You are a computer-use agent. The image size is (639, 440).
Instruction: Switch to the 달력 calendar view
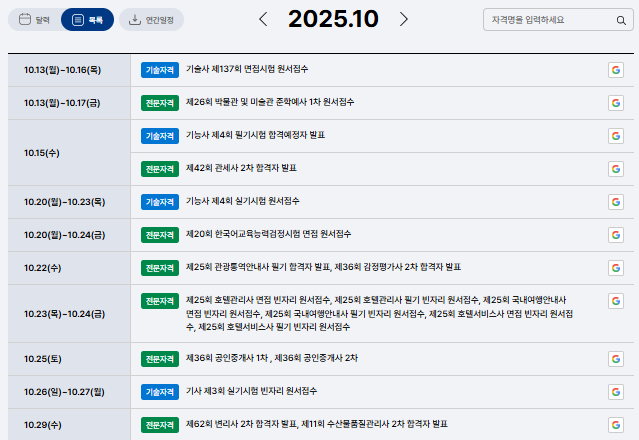click(x=34, y=20)
